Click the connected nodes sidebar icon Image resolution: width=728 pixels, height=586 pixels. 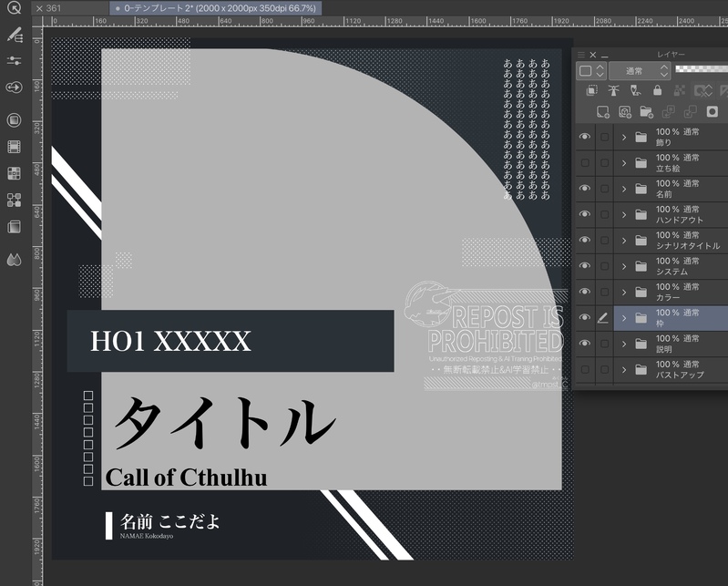pyautogui.click(x=15, y=200)
